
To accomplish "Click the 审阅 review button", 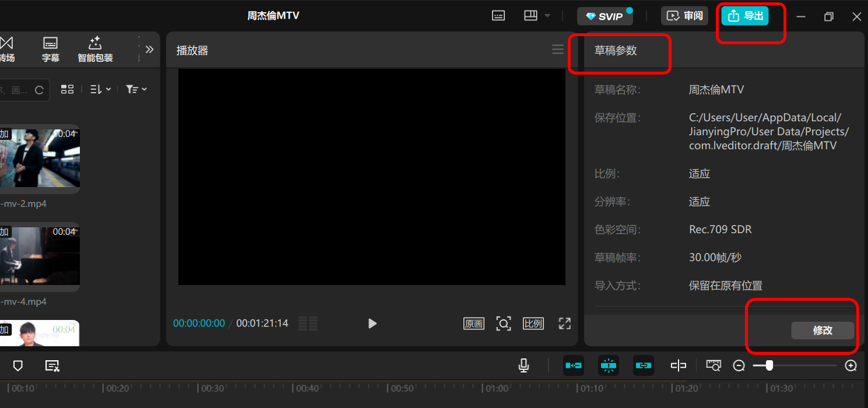I will (x=685, y=16).
